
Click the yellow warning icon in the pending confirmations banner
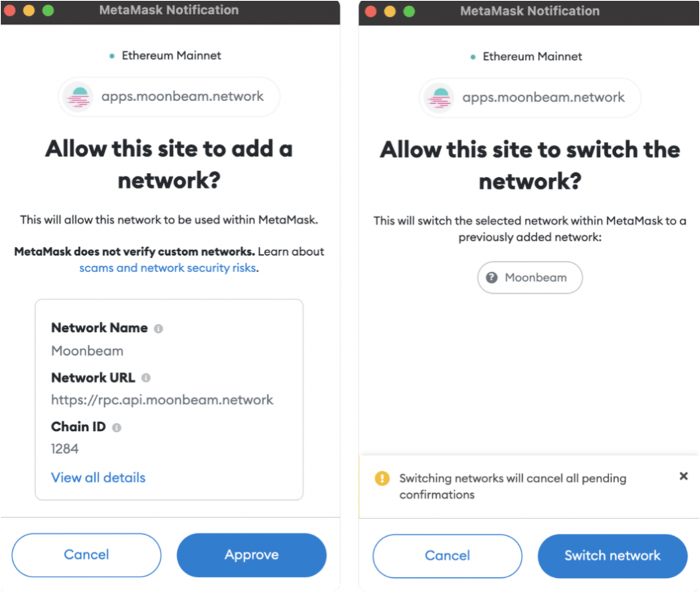coord(382,479)
